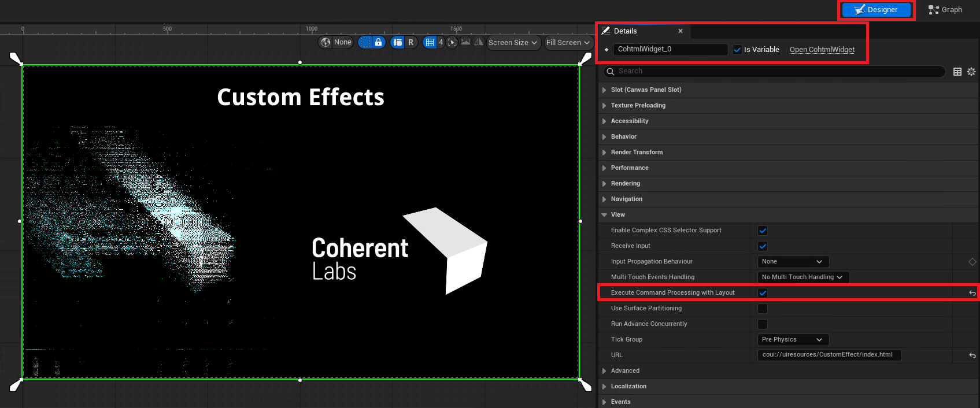Click diamond icon beside Input Propagation Behaviour
Viewport: 980px width, 408px height.
(972, 262)
